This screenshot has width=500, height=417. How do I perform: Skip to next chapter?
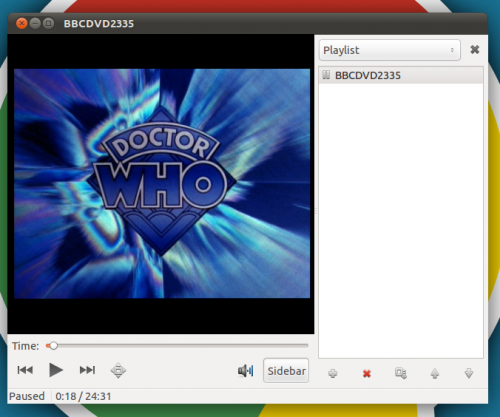(87, 370)
